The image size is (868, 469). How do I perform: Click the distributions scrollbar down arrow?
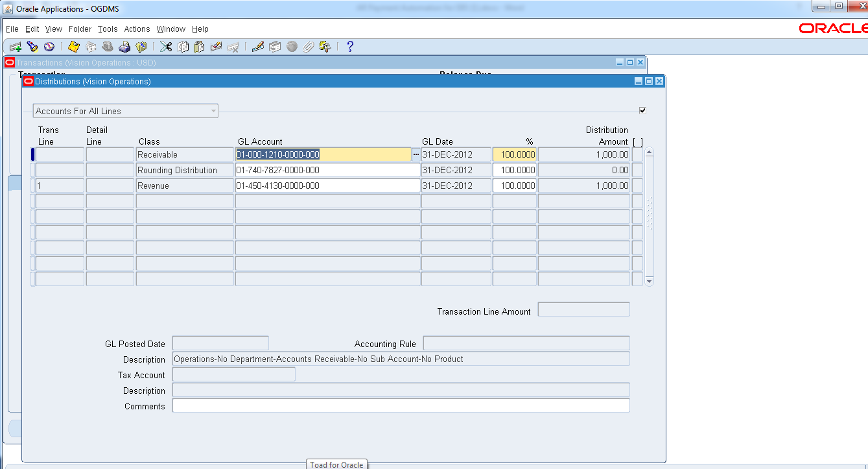point(650,282)
